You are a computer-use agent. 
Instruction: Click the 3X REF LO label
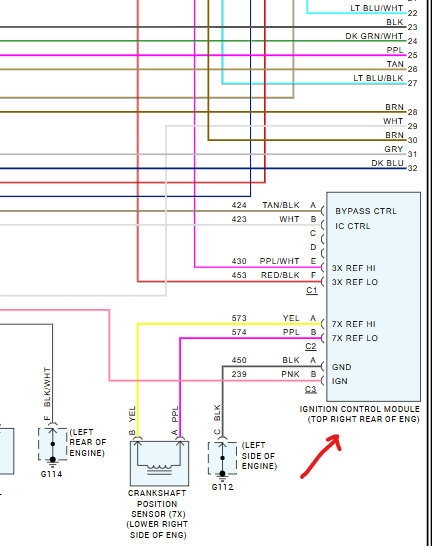click(355, 282)
